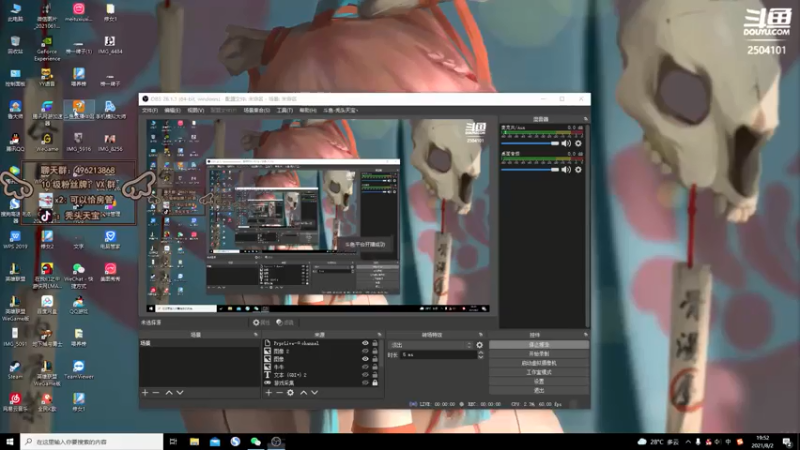
Task: Click the 退出 exit button in Controls
Action: tap(539, 390)
